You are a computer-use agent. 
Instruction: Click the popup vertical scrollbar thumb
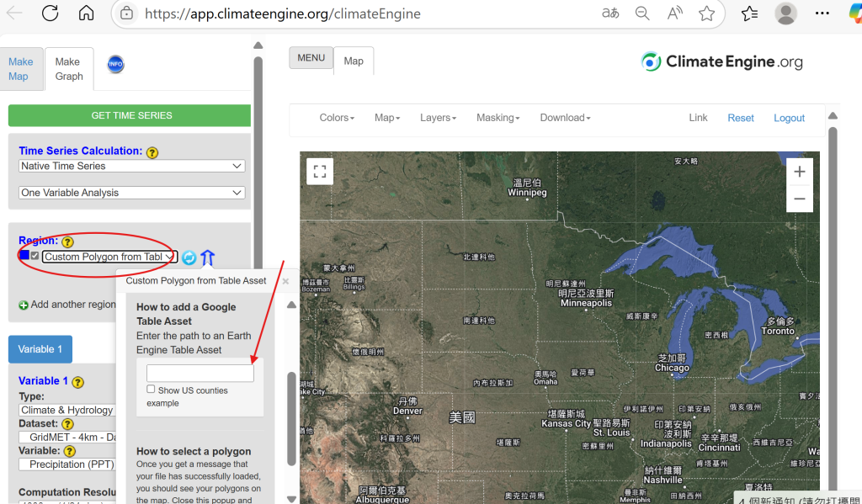[291, 419]
